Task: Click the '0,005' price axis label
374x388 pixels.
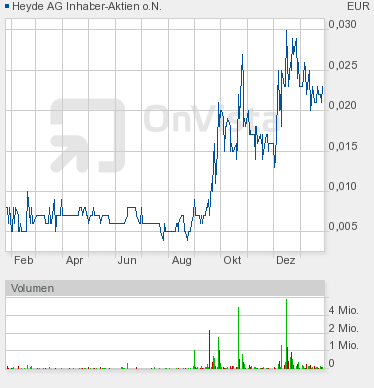Action: 343,226
